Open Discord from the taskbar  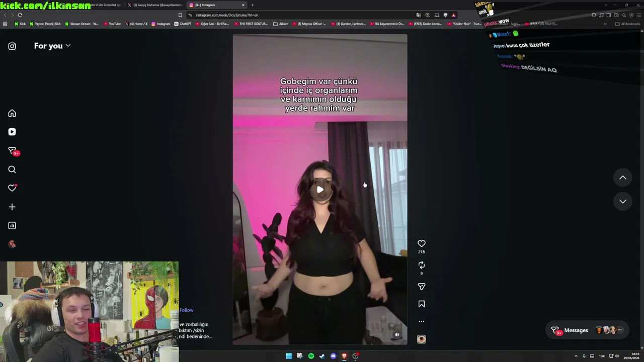click(x=333, y=356)
